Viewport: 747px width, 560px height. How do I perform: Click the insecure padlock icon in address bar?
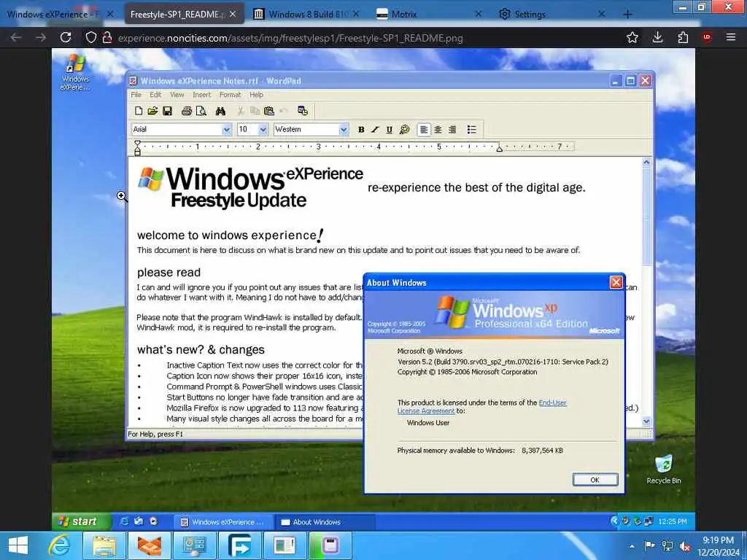pyautogui.click(x=107, y=38)
